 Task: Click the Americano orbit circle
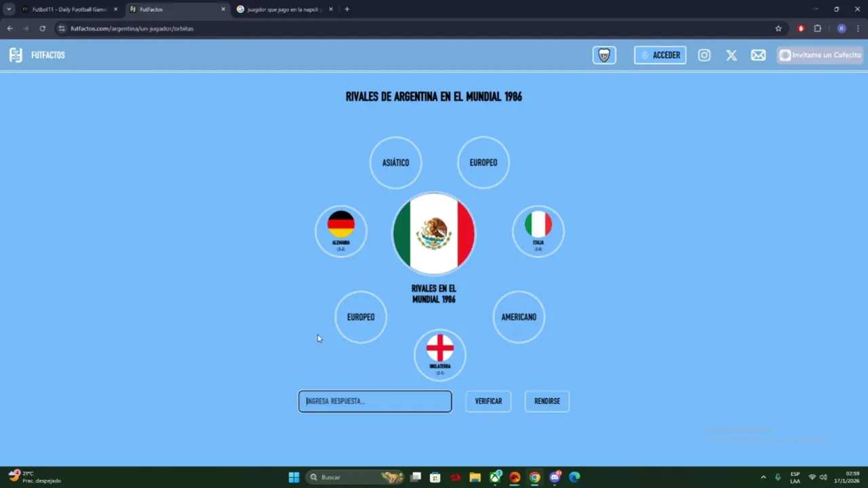(x=519, y=317)
